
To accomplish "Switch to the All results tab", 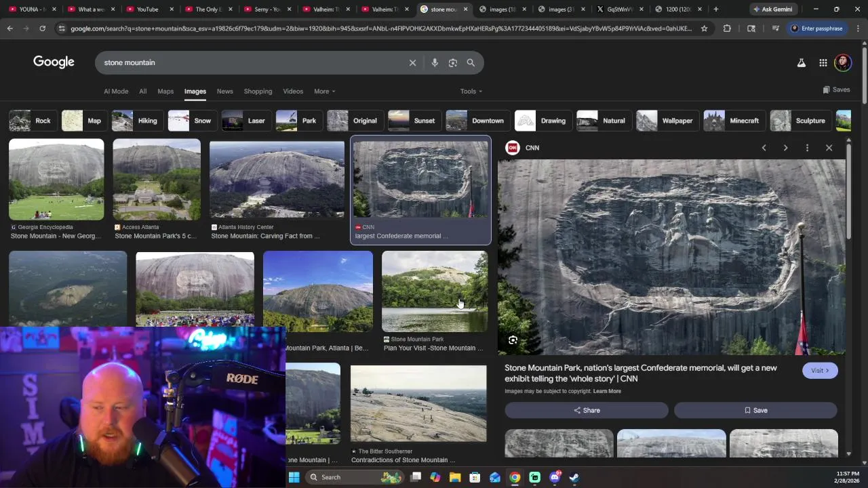I will [x=142, y=91].
